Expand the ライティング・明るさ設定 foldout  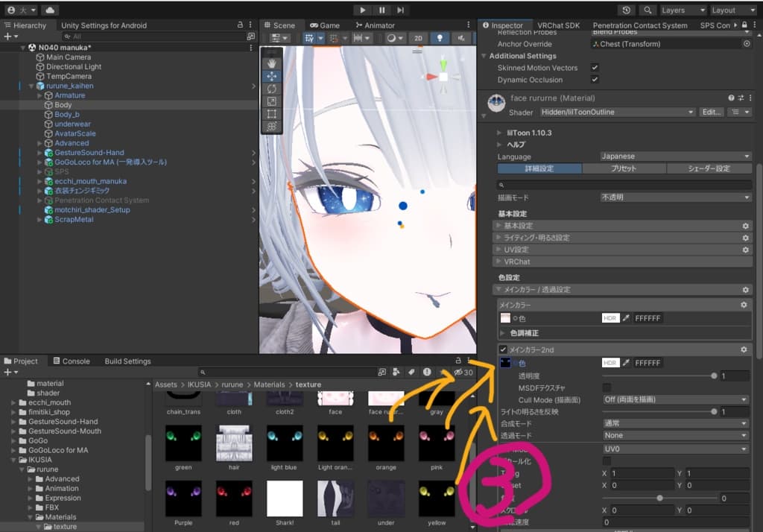(622, 238)
